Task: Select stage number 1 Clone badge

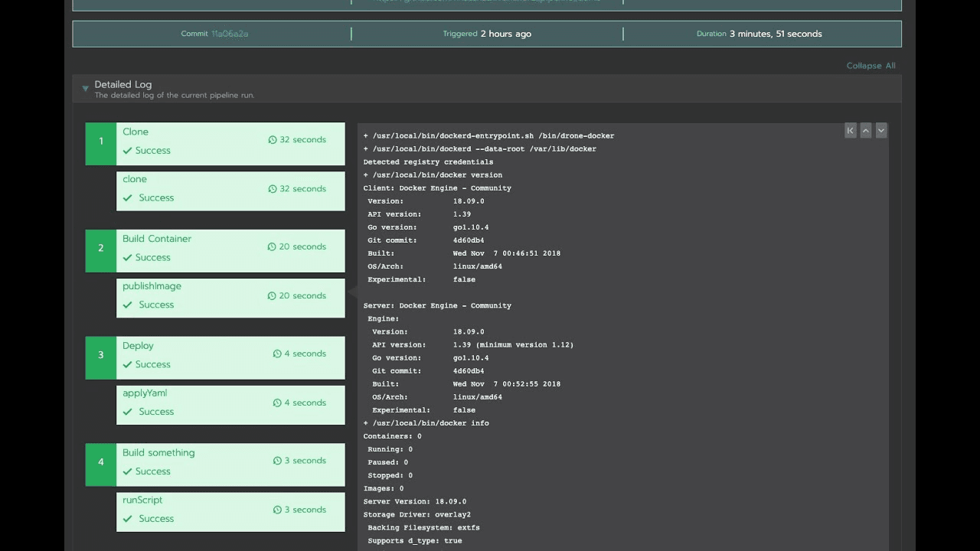Action: point(100,141)
